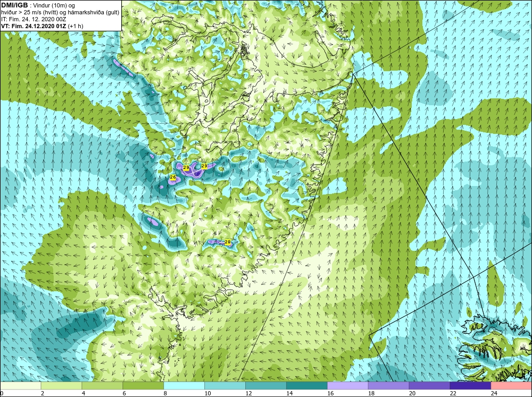Click the legend scale value '22'

453,393
